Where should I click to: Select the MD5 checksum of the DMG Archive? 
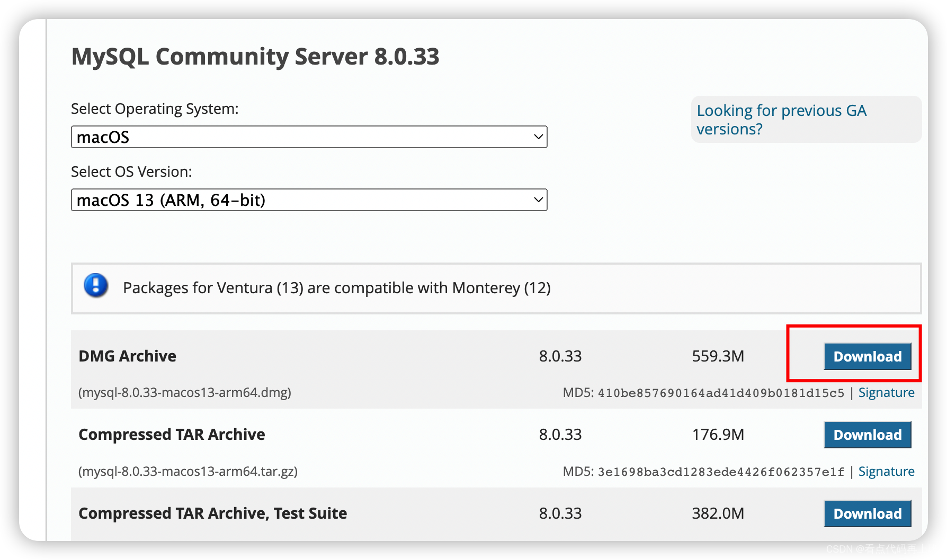point(720,392)
